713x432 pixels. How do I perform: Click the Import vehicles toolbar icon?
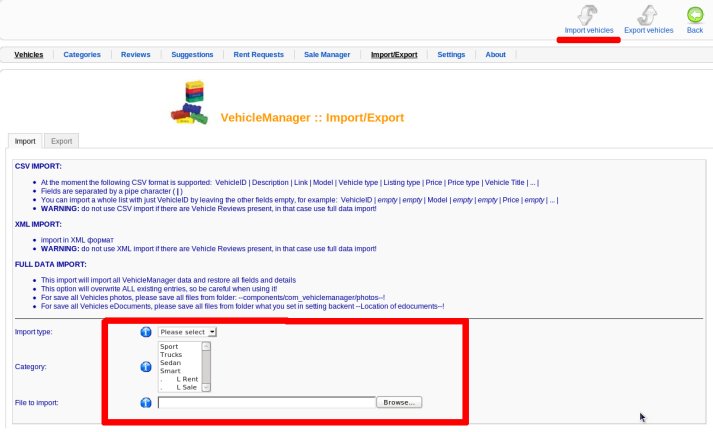(x=587, y=15)
